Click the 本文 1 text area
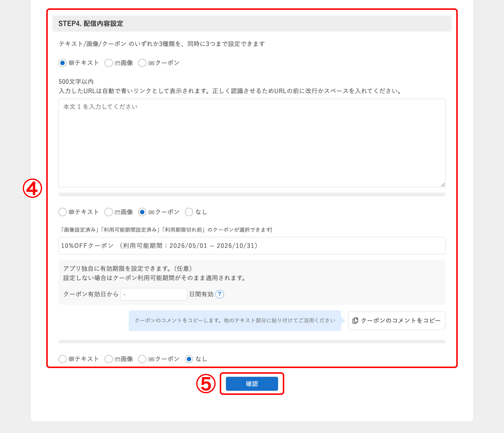Image resolution: width=504 pixels, height=433 pixels. pos(252,143)
